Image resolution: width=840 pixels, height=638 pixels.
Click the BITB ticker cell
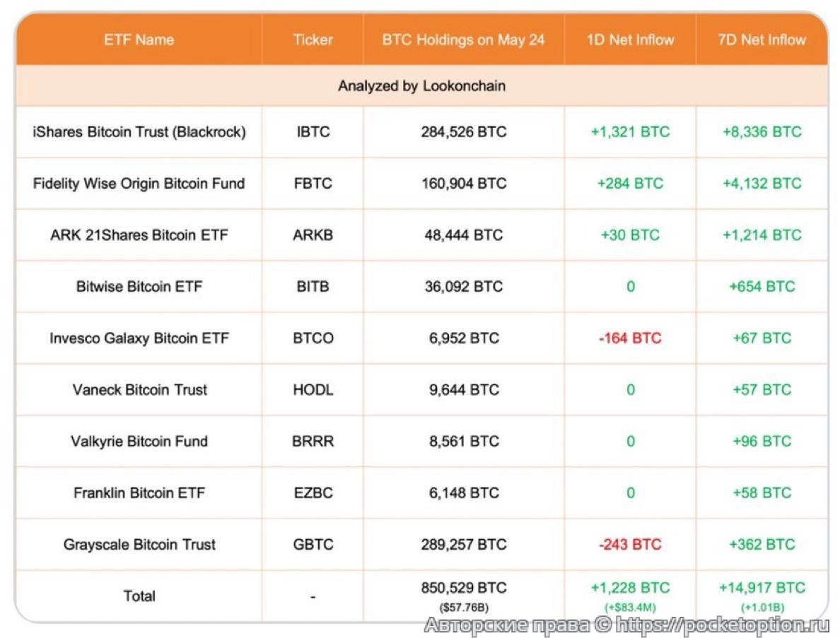pyautogui.click(x=313, y=286)
